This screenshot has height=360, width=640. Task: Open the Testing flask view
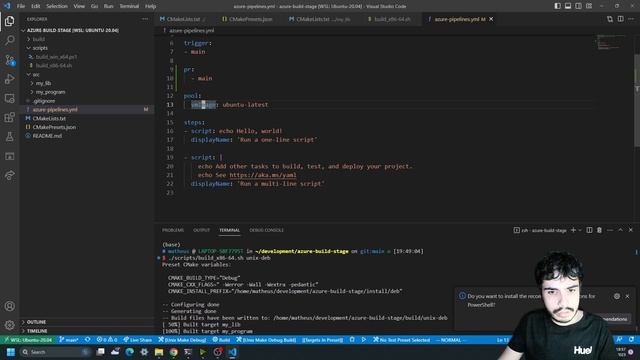pyautogui.click(x=9, y=137)
